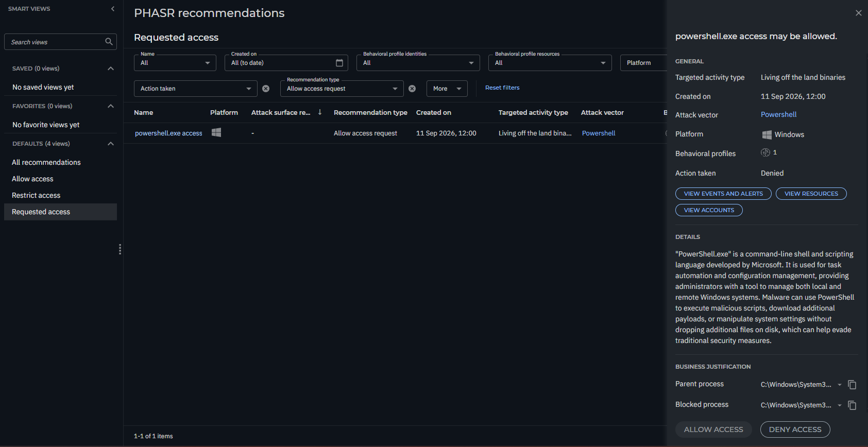868x447 pixels.
Task: Copy the Blocked process path
Action: (852, 405)
